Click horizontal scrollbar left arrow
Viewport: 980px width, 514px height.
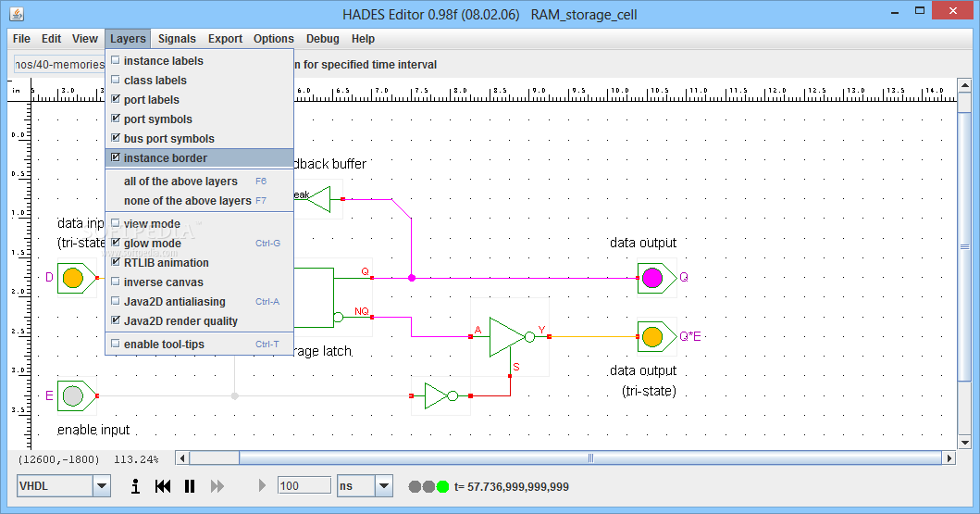tap(182, 458)
